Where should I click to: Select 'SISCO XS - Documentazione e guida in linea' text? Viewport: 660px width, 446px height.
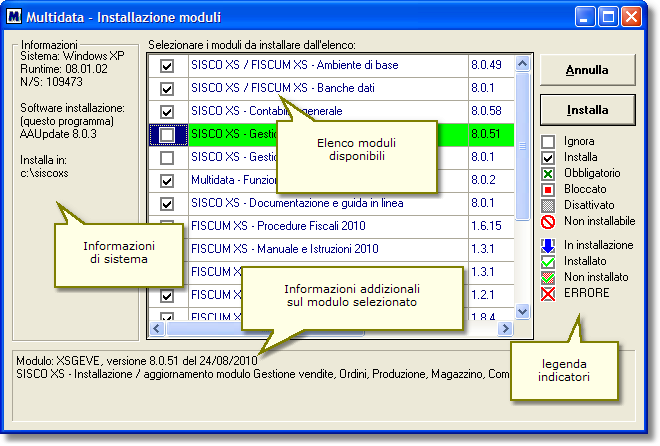(x=297, y=203)
